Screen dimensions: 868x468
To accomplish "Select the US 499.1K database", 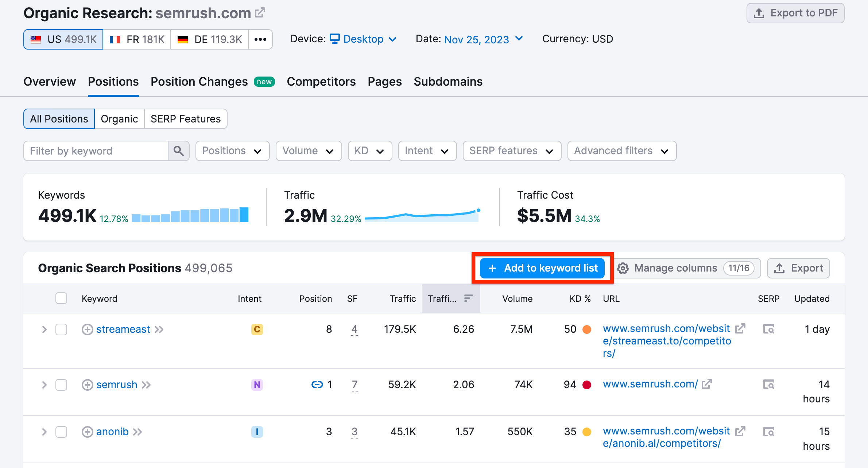I will tap(63, 39).
